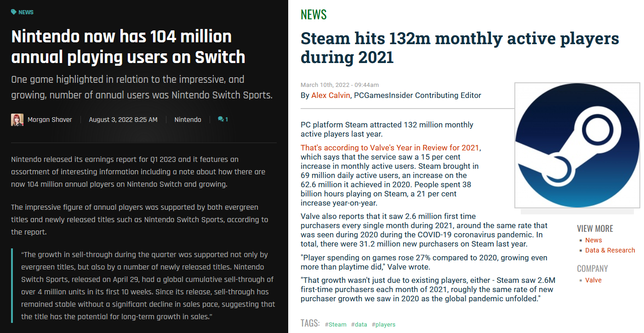Click the paragraph starting "Nintendo released its earnings"
Image resolution: width=644 pixels, height=333 pixels.
(x=138, y=172)
